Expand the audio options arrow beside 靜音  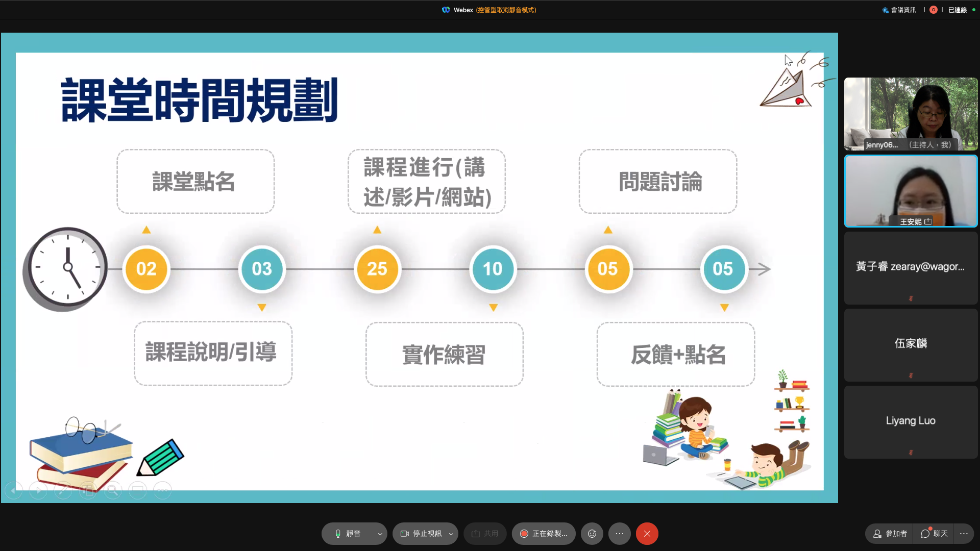point(380,534)
